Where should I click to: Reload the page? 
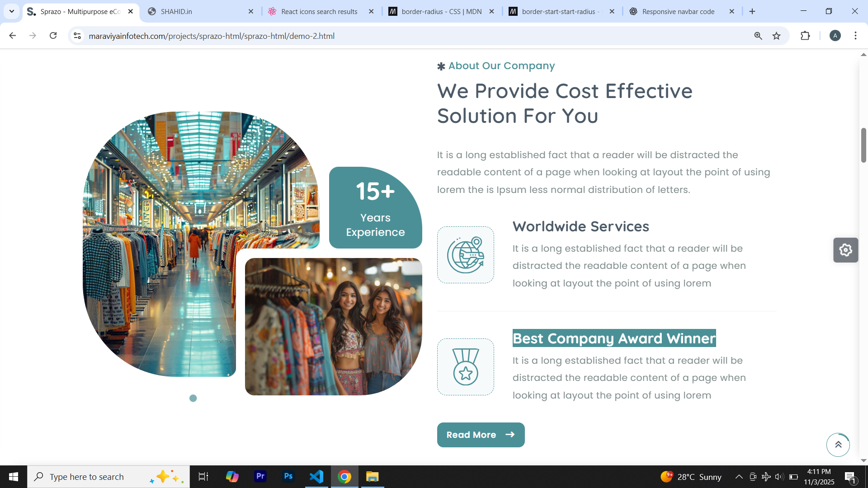(53, 36)
